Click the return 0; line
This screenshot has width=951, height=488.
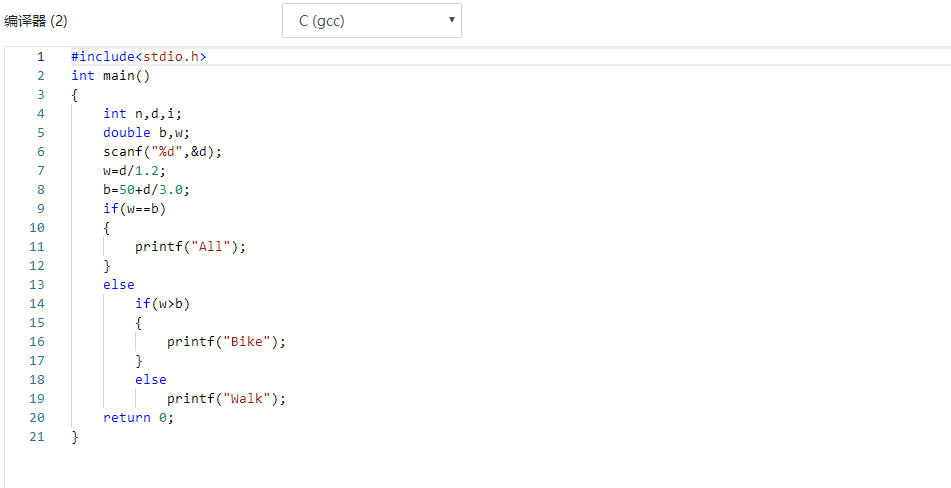coord(138,418)
